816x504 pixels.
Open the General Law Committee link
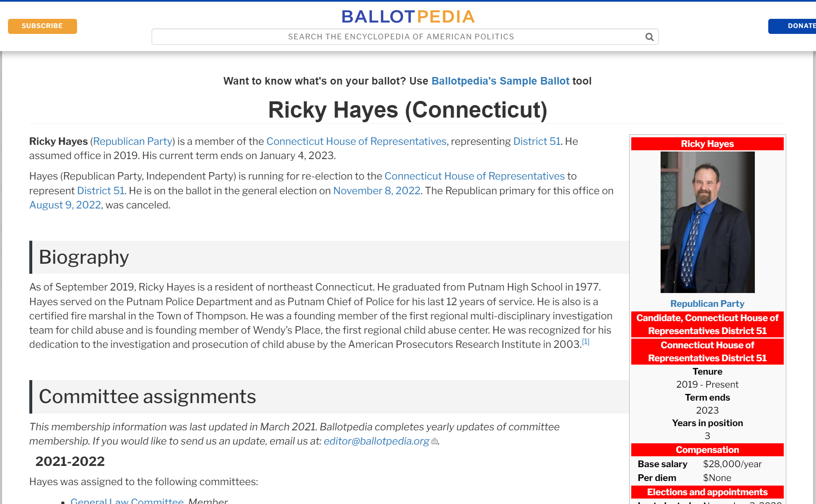[127, 500]
